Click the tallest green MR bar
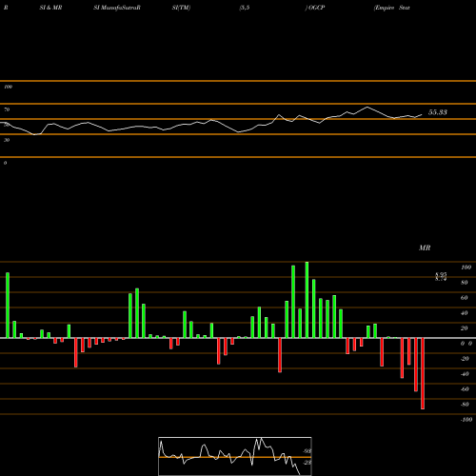476x476 pixels. (307, 300)
